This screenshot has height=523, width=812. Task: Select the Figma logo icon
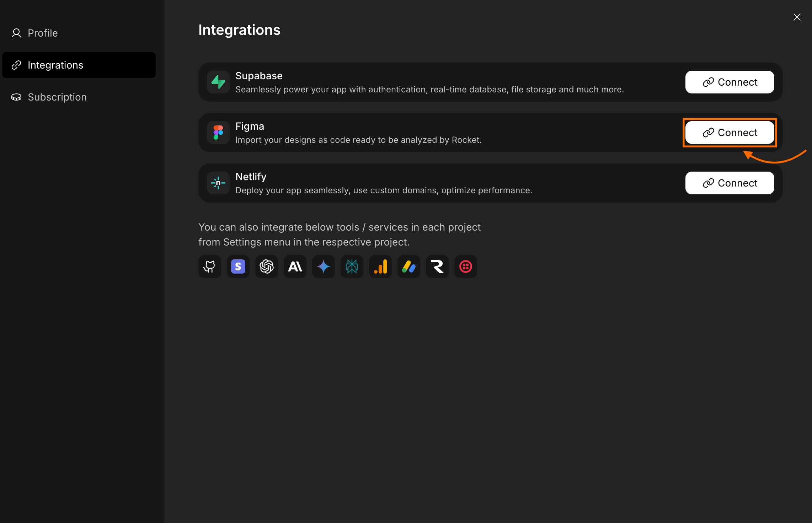tap(218, 133)
